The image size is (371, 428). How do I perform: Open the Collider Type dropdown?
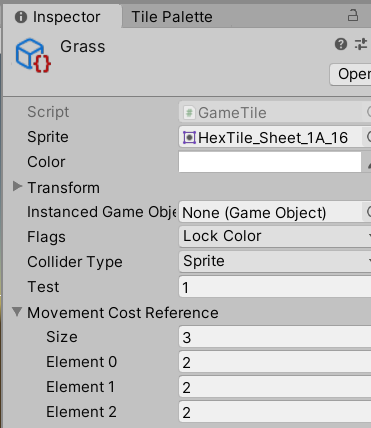click(275, 261)
